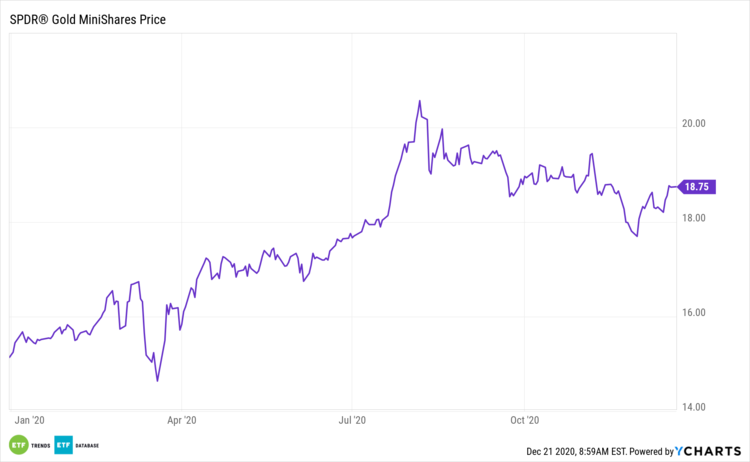The height and width of the screenshot is (462, 750).
Task: Click the 'Powered by' text
Action: (x=649, y=452)
